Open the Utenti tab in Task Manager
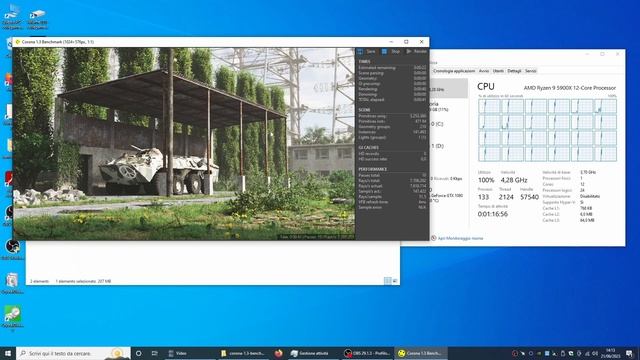640x360 pixels. point(498,71)
